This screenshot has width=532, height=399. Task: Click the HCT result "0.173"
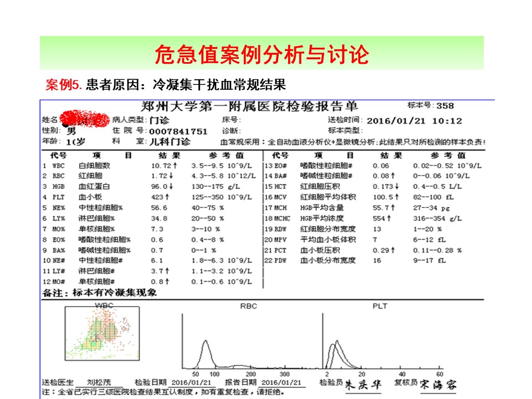coord(383,186)
